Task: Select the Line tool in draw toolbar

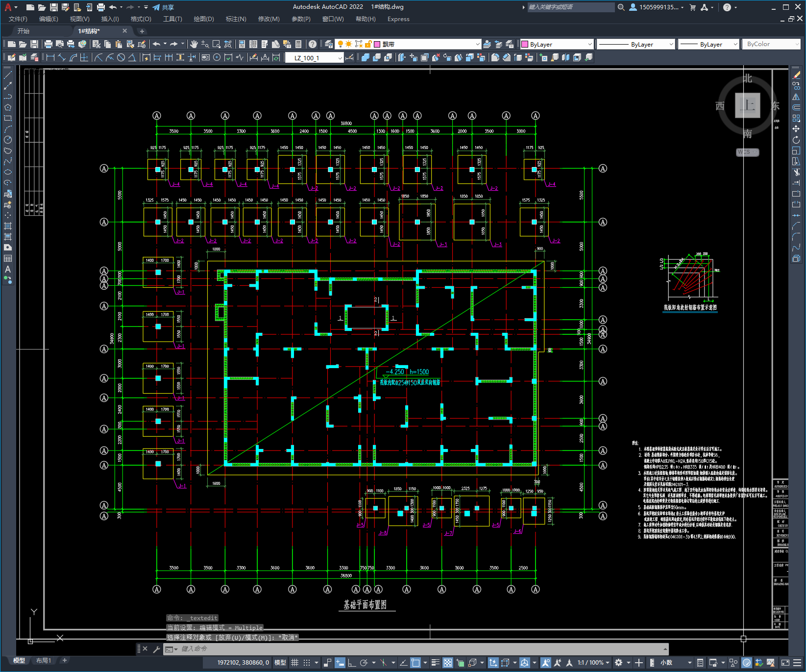Action: click(8, 75)
